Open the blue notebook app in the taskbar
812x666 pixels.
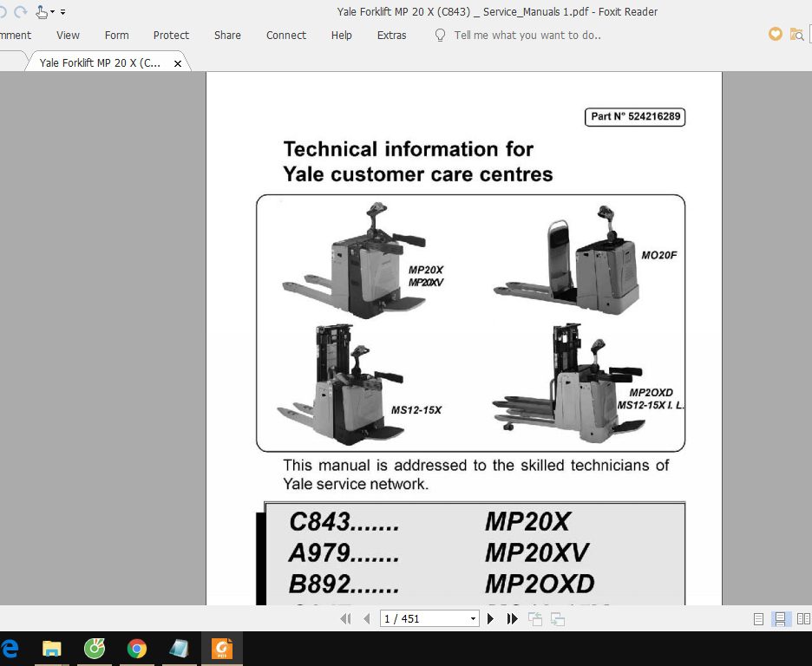[180, 649]
